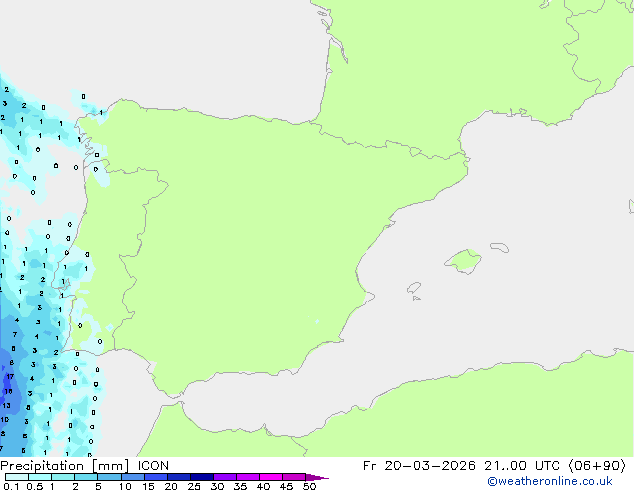
Task: Click the "Fr 20-03-2026" date text
Action: click(419, 466)
